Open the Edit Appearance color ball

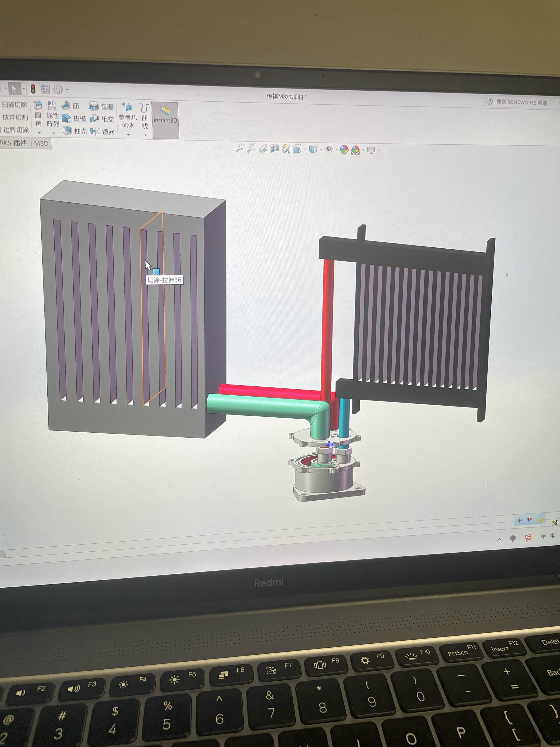pos(344,150)
